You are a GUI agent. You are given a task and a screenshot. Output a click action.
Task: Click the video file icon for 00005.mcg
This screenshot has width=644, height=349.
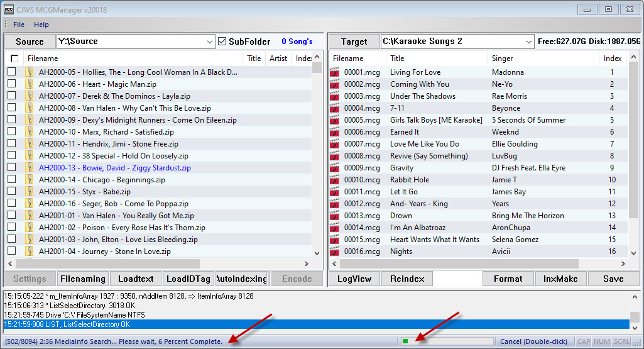[x=334, y=120]
